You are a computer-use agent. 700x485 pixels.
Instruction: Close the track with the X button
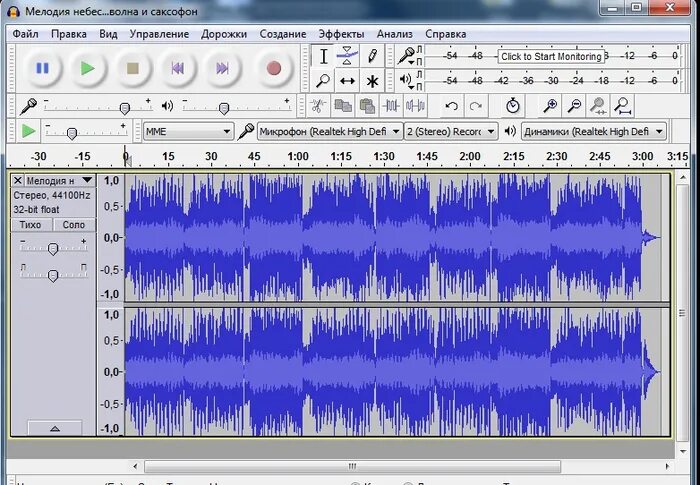click(17, 180)
